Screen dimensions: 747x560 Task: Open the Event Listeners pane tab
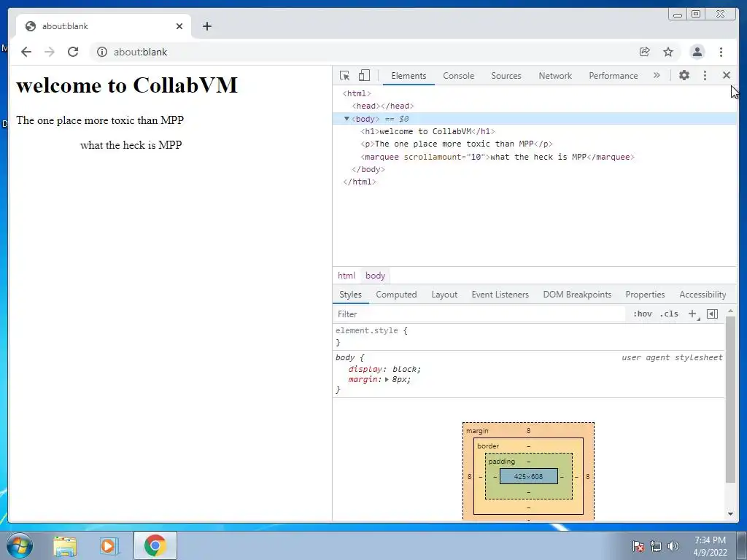[500, 295]
